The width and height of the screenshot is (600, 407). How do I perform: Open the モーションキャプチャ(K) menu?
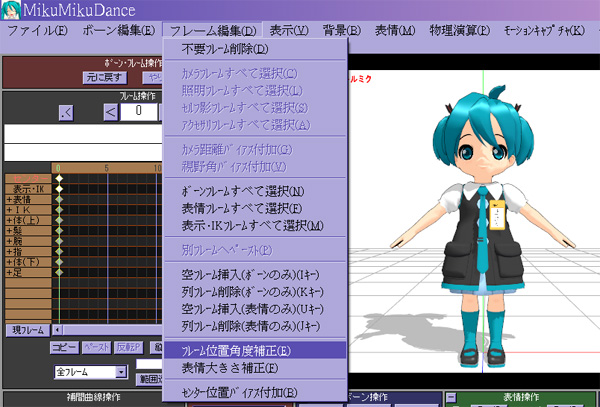[x=544, y=30]
